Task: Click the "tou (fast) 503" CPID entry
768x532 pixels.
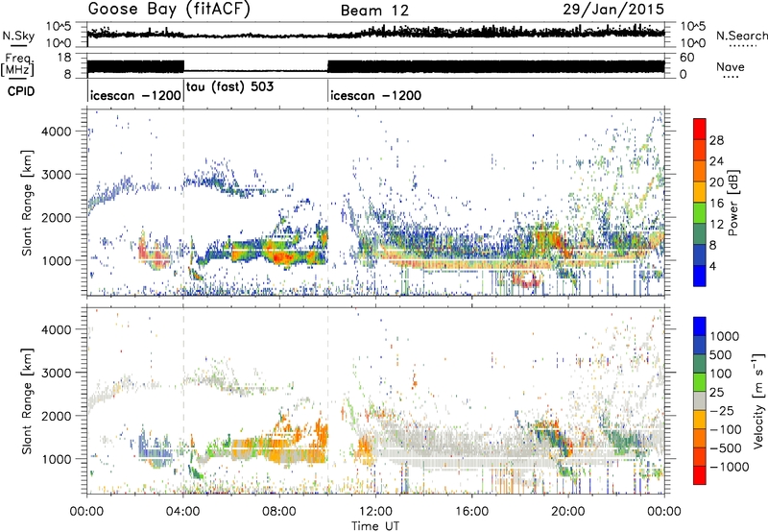Action: [x=229, y=86]
